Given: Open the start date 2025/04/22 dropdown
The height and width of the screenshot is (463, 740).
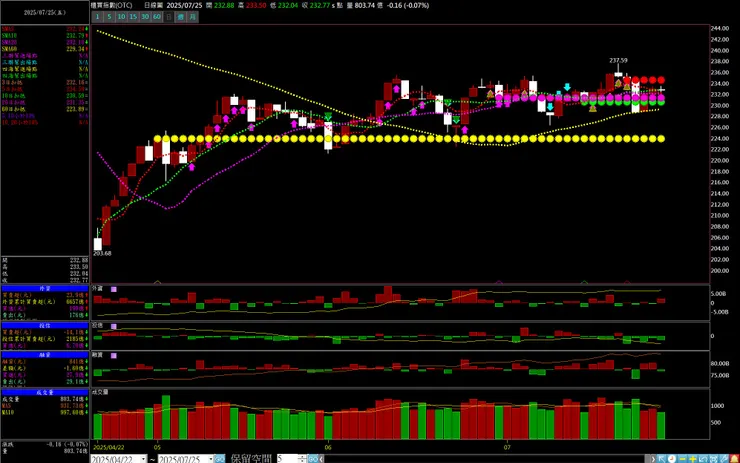Looking at the screenshot, I should [x=143, y=459].
